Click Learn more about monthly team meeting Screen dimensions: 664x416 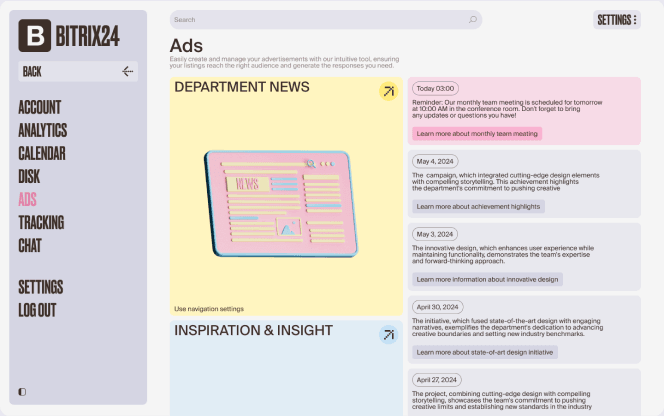(x=477, y=133)
